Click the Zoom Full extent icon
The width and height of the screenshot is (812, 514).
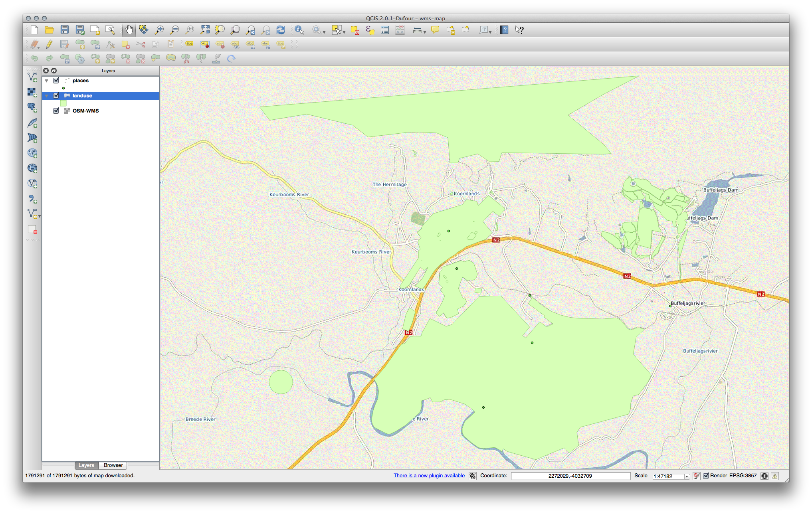pos(205,30)
